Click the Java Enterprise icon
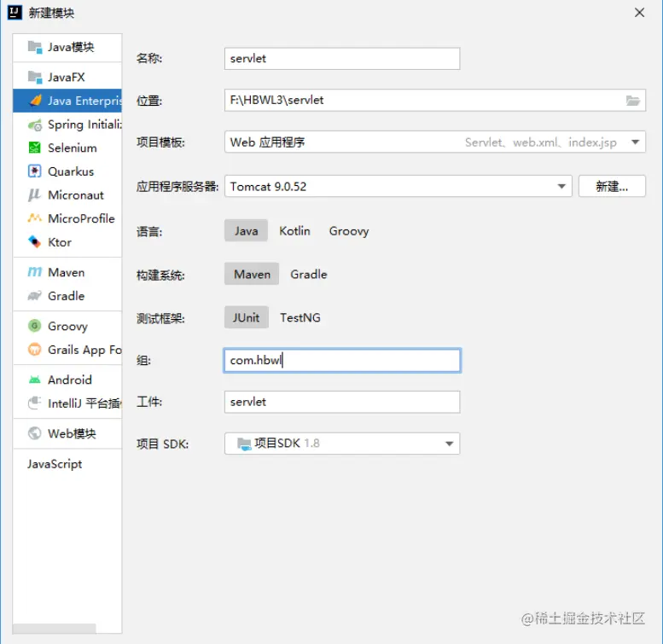The image size is (663, 644). pyautogui.click(x=35, y=101)
